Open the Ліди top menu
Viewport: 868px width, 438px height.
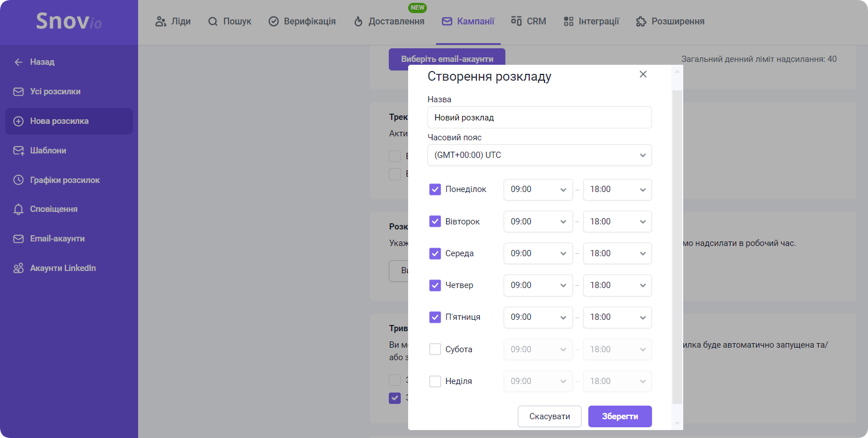[x=173, y=22]
